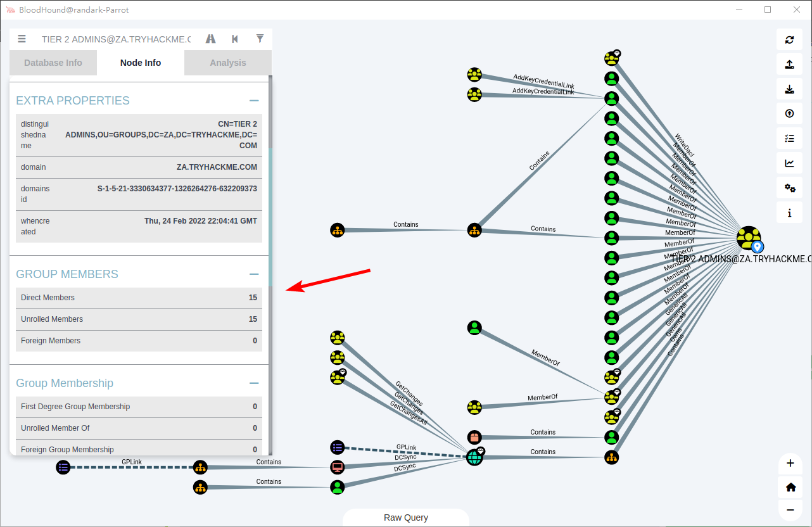Viewport: 812px width, 527px height.
Task: Collapse the GROUP MEMBERS section
Action: (254, 274)
